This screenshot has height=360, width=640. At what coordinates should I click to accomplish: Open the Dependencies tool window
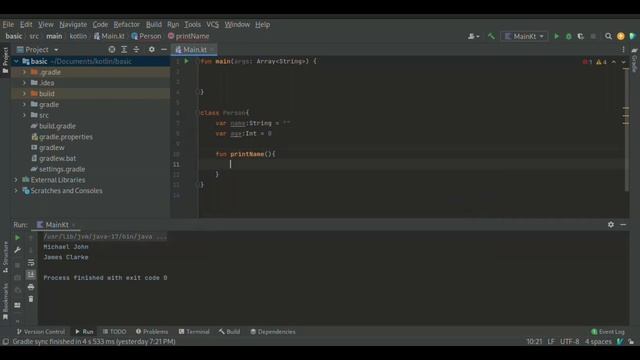(x=273, y=332)
